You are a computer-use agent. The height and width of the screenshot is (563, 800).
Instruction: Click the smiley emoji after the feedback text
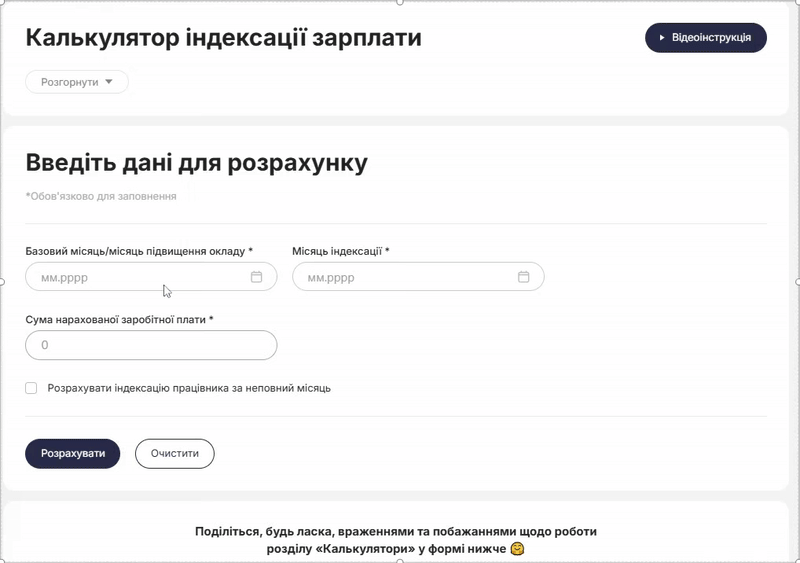point(517,549)
